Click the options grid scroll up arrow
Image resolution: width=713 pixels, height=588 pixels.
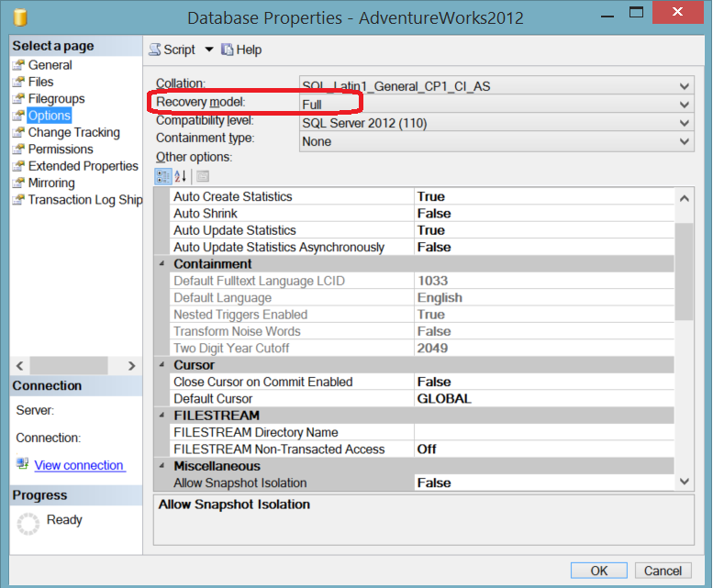tap(684, 198)
